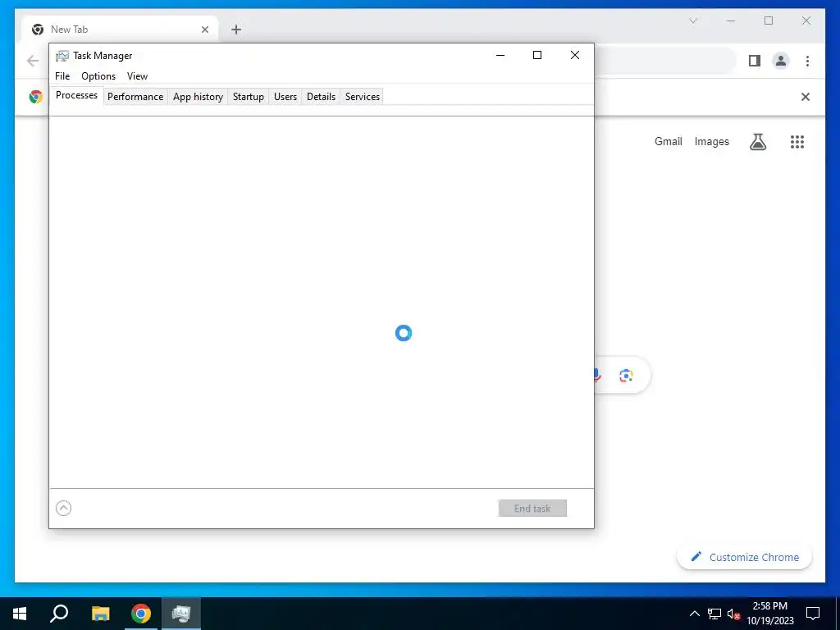Close the New Tab in Chrome
The width and height of the screenshot is (840, 630).
tap(204, 30)
